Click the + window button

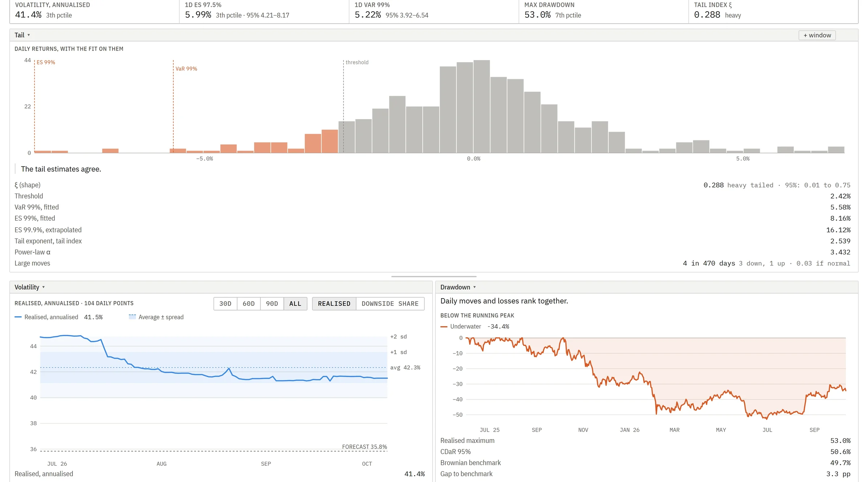pyautogui.click(x=817, y=35)
